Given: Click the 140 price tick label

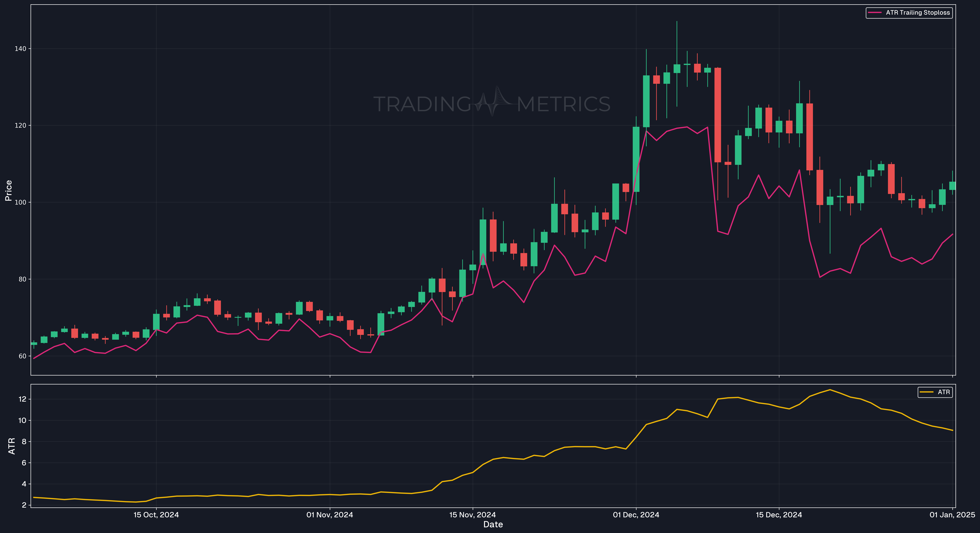Looking at the screenshot, I should coord(21,49).
